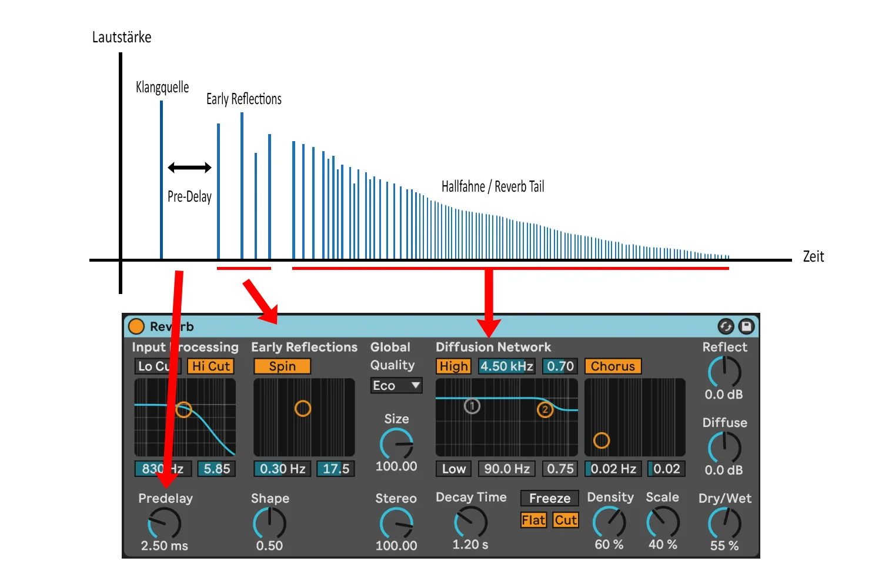Toggle the Chorus switch off
This screenshot has height=588, width=882.
click(613, 366)
